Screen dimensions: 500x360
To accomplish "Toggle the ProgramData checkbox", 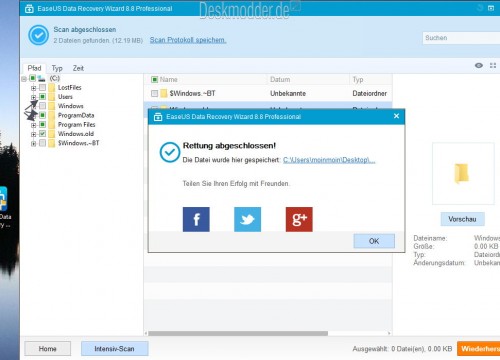I will point(42,115).
